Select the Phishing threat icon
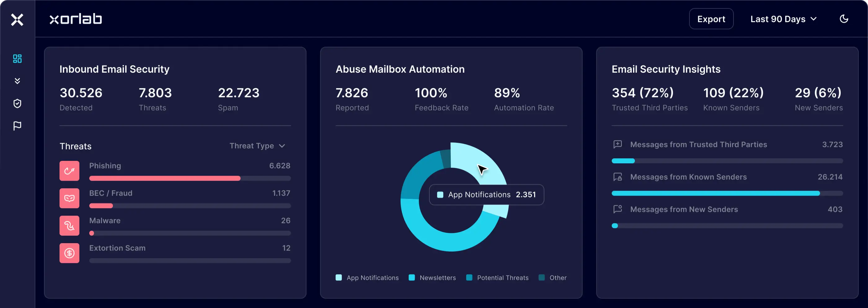The width and height of the screenshot is (868, 308). tap(69, 171)
